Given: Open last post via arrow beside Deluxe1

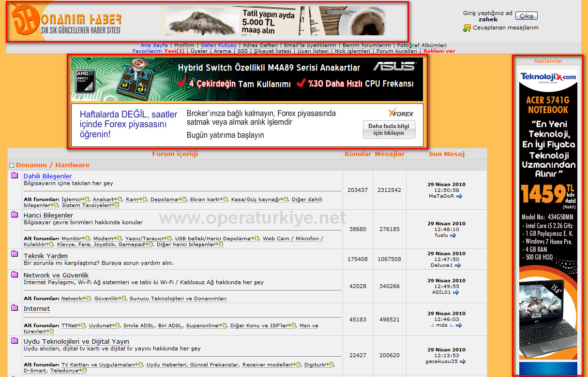Looking at the screenshot, I should click(x=457, y=265).
